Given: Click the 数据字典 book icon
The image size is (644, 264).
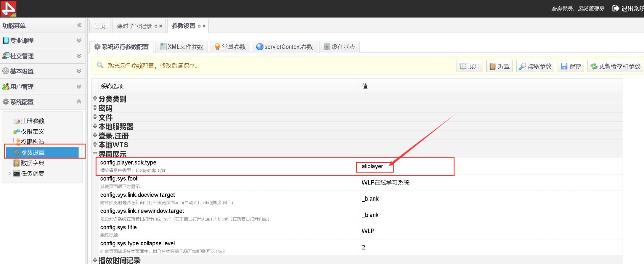Looking at the screenshot, I should [16, 163].
